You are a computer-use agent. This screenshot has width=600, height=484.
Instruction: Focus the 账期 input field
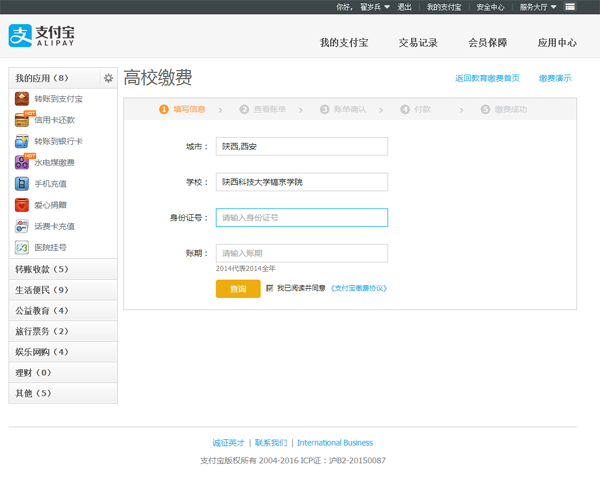coord(302,253)
